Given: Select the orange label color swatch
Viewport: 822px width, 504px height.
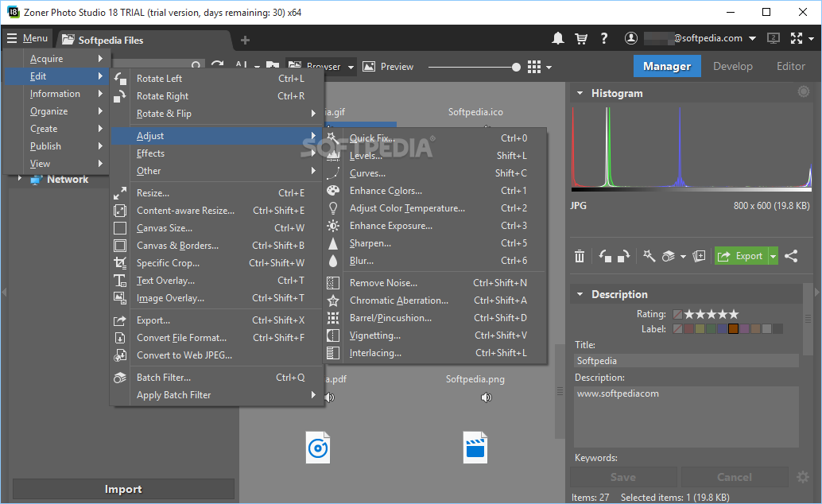Looking at the screenshot, I should pos(733,329).
